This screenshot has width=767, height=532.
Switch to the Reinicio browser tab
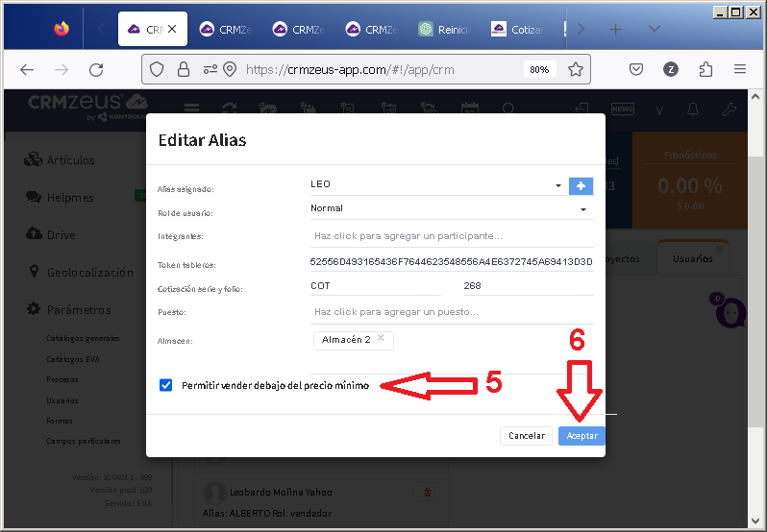(446, 29)
